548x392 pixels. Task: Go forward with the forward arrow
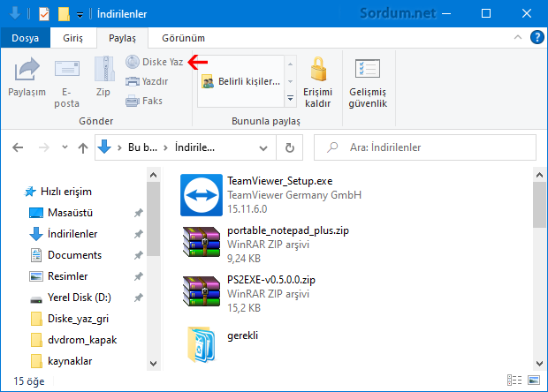point(43,147)
